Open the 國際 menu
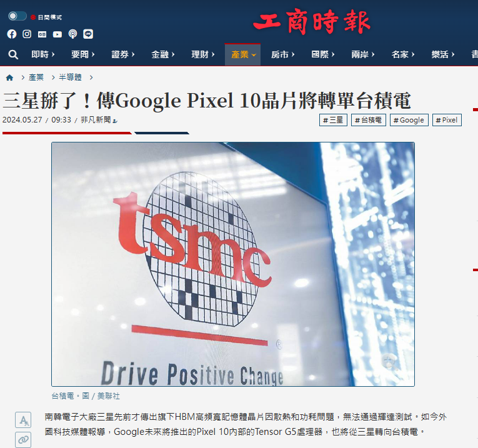This screenshot has width=478, height=448. (323, 54)
